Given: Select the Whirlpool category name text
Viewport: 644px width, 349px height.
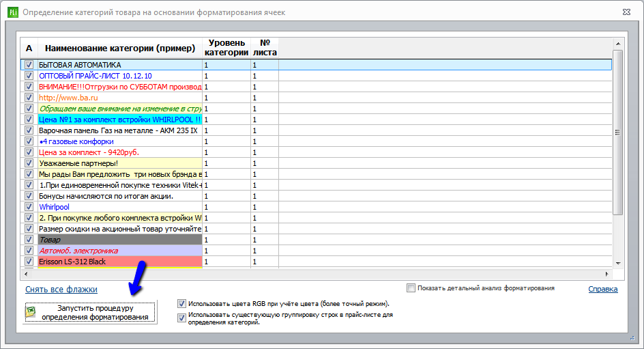Looking at the screenshot, I should click(54, 207).
